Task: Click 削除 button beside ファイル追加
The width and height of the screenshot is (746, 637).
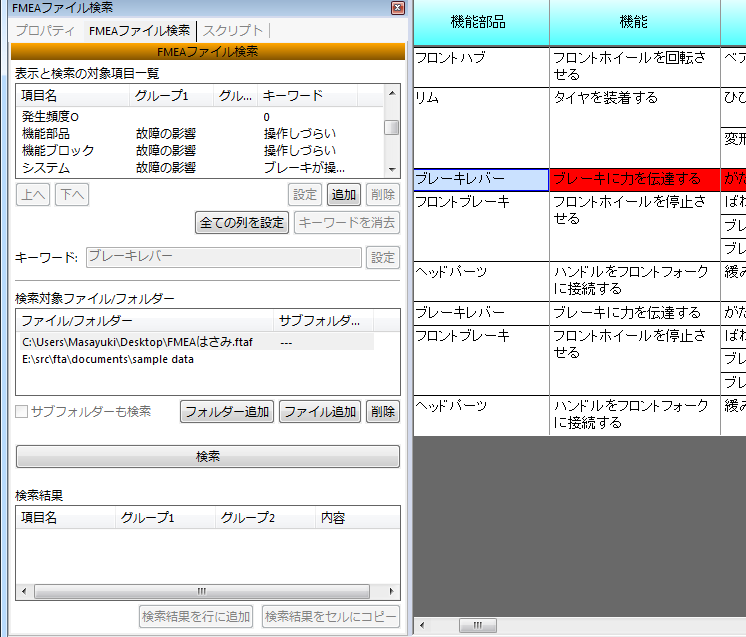Action: click(x=383, y=412)
